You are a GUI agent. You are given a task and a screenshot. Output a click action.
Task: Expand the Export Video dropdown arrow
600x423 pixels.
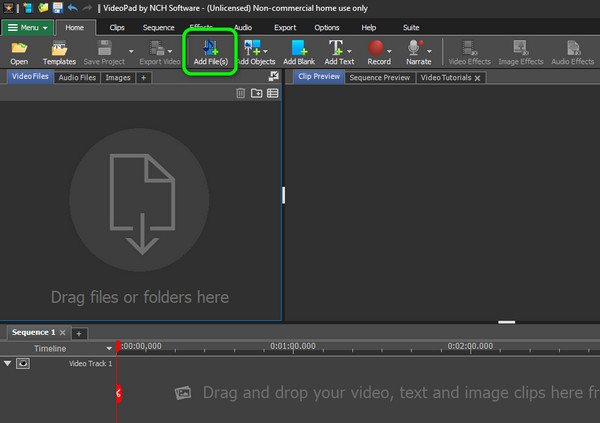click(x=170, y=51)
